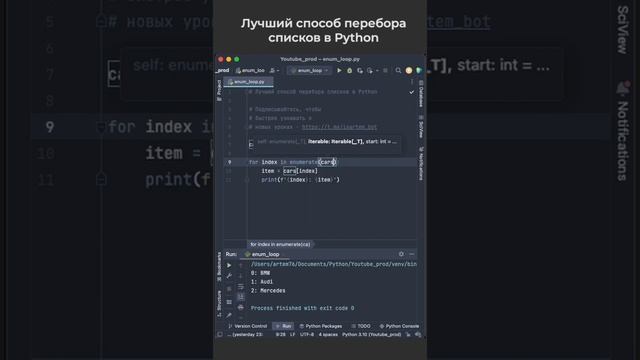Click 'Process finished with exit code 0' text
640x360 pixels.
302,308
